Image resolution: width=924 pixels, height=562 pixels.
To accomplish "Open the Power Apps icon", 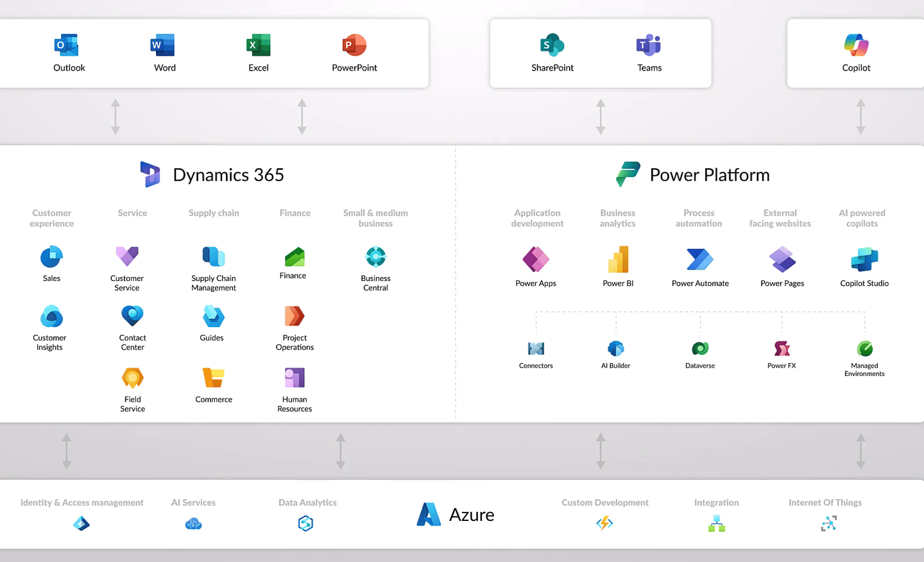I will (x=536, y=260).
